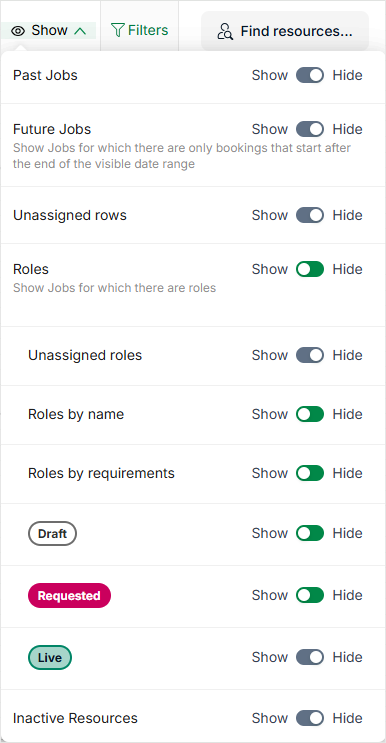This screenshot has width=386, height=743.
Task: Toggle the Live status switch
Action: tap(310, 657)
